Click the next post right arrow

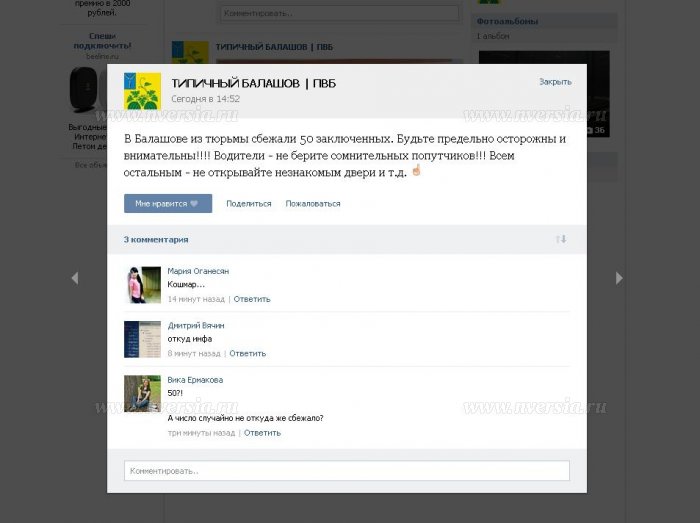pyautogui.click(x=619, y=278)
